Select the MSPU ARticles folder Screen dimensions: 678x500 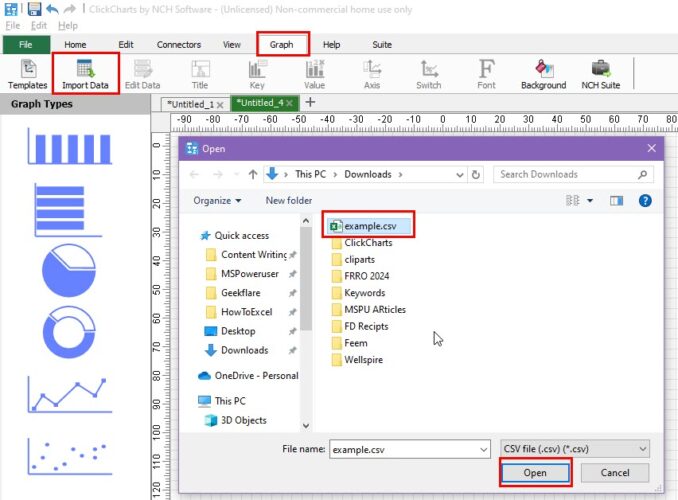tap(369, 310)
